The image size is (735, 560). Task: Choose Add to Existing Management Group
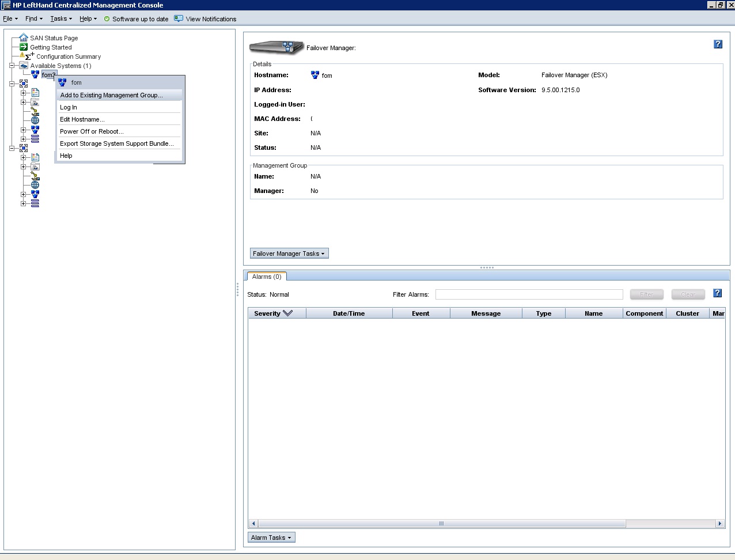click(119, 95)
